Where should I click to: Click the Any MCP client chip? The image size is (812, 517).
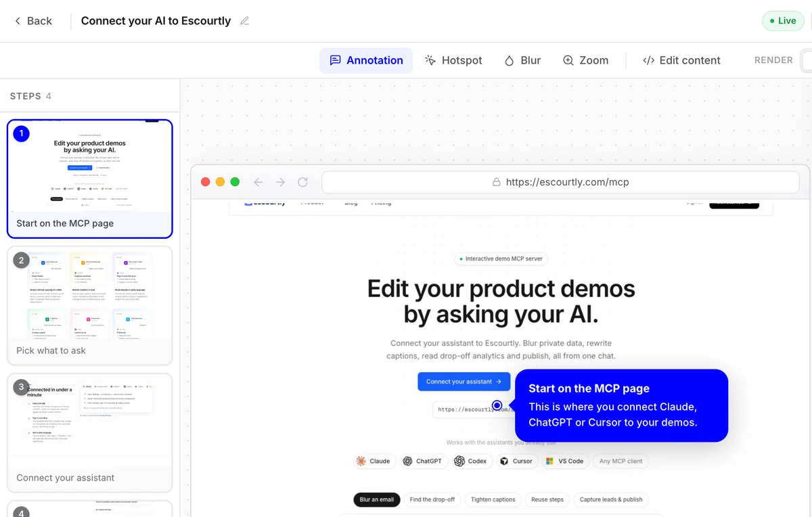point(621,461)
